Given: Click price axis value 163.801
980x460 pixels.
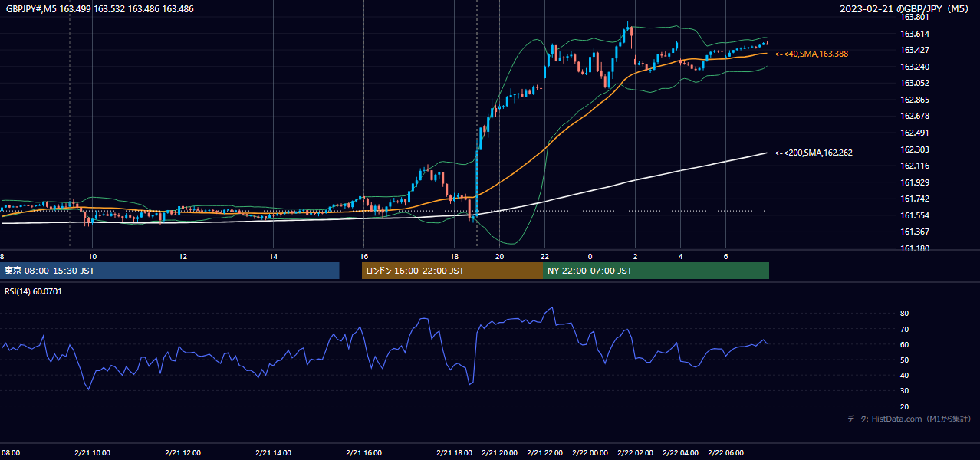Looking at the screenshot, I should point(914,17).
